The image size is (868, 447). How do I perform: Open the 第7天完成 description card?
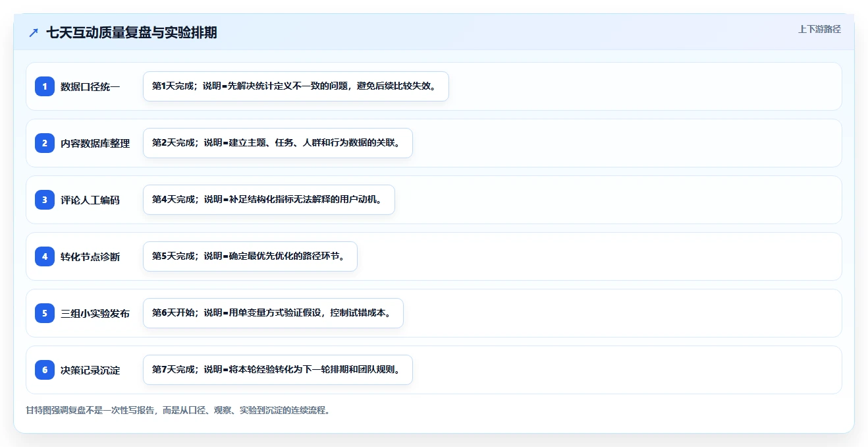278,370
